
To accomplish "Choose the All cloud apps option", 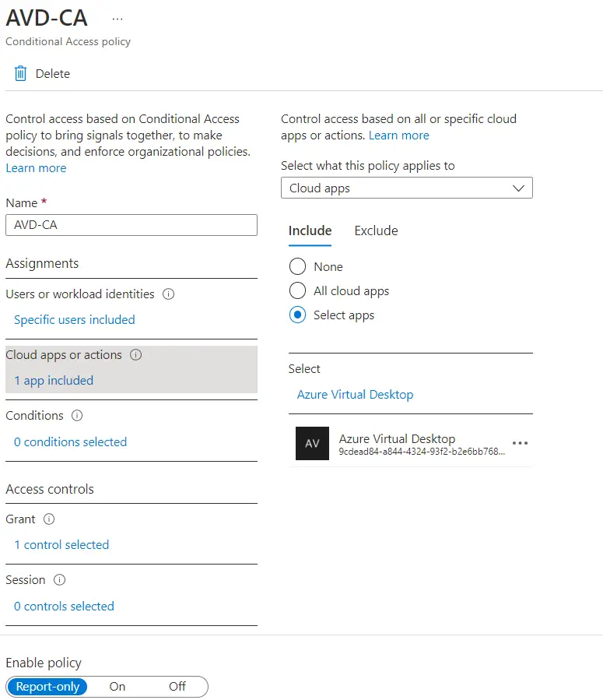I will coord(296,291).
